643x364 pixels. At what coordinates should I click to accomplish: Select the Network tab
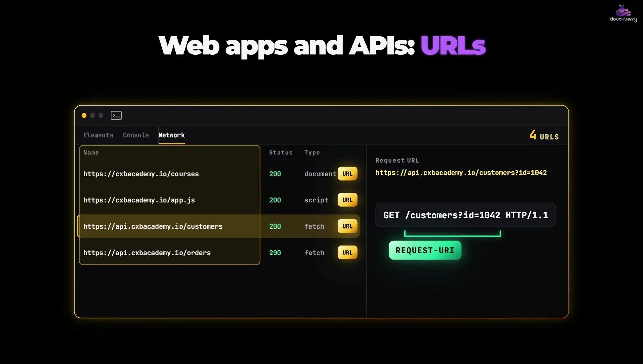pos(171,135)
